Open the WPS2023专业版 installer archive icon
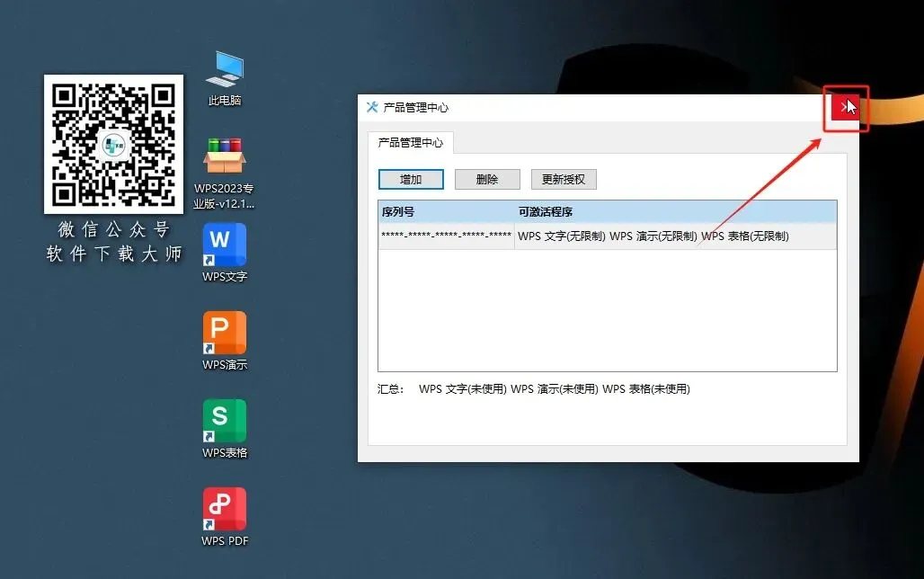 (225, 174)
